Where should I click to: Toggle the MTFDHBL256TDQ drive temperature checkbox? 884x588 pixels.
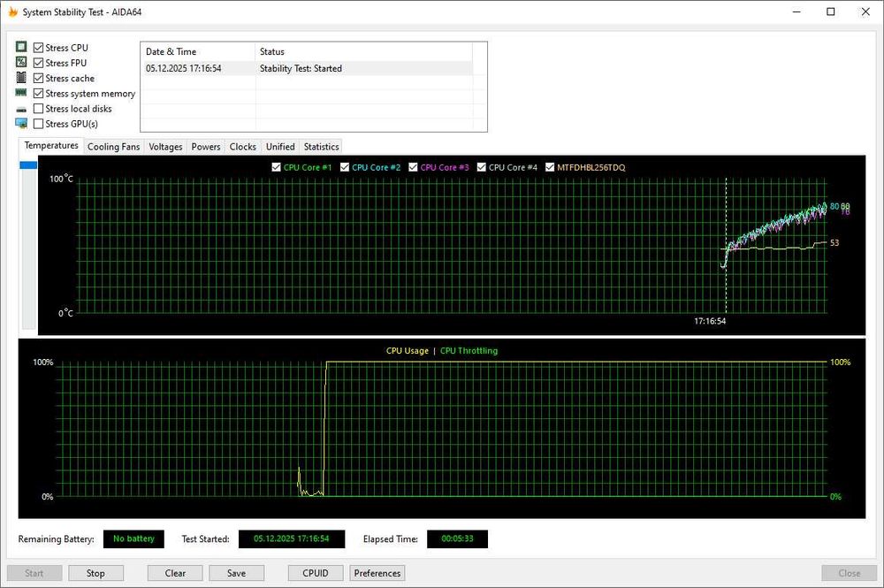[550, 167]
